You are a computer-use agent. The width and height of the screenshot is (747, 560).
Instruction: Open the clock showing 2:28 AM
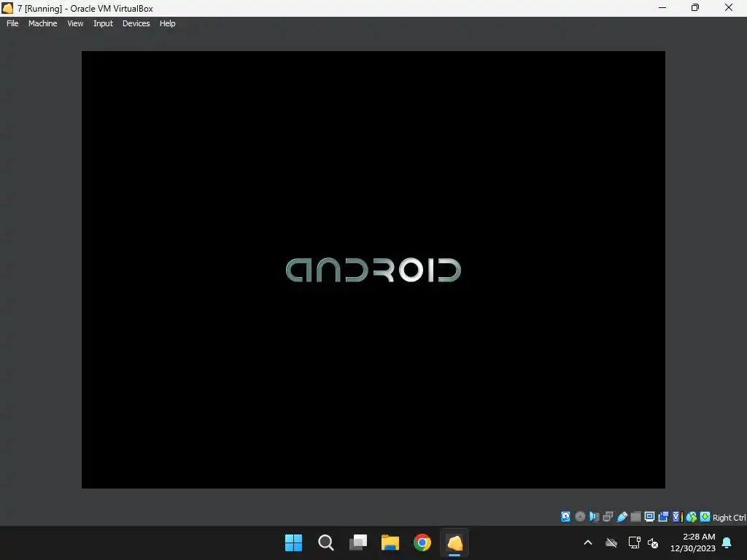(693, 542)
